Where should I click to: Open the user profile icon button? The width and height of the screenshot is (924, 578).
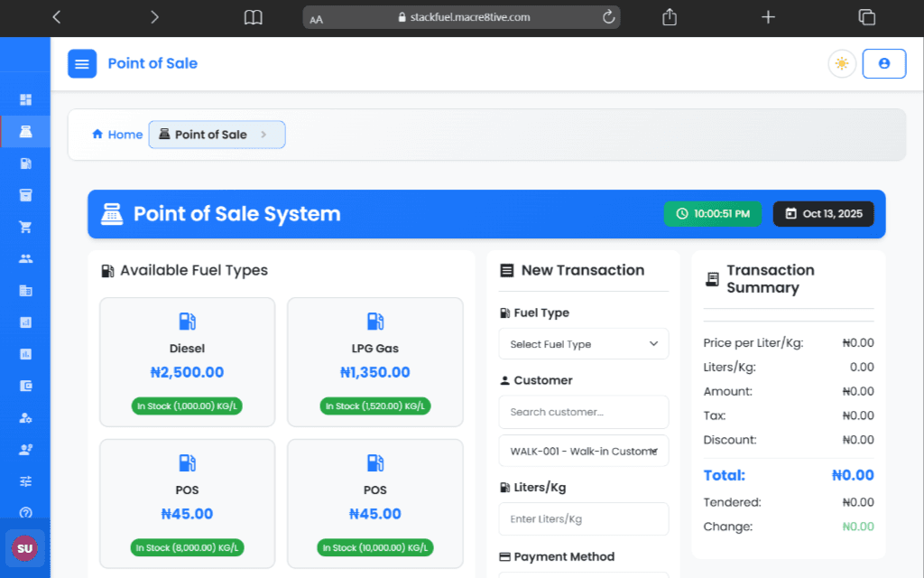point(883,63)
